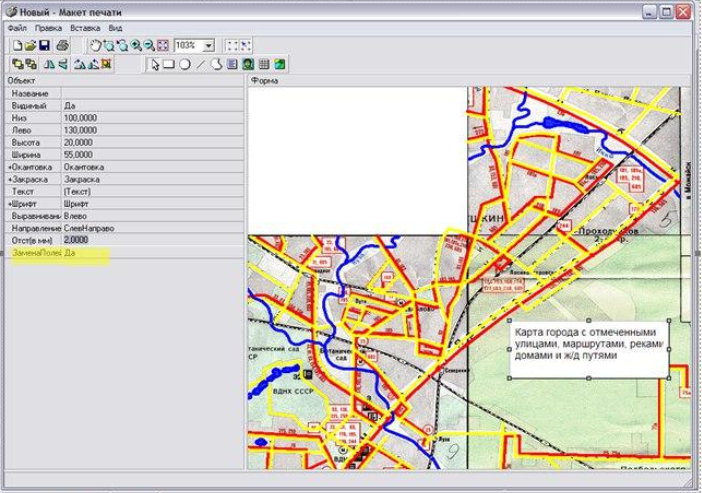Image resolution: width=702 pixels, height=493 pixels.
Task: Save layout with the floppy disk icon
Action: coord(44,45)
